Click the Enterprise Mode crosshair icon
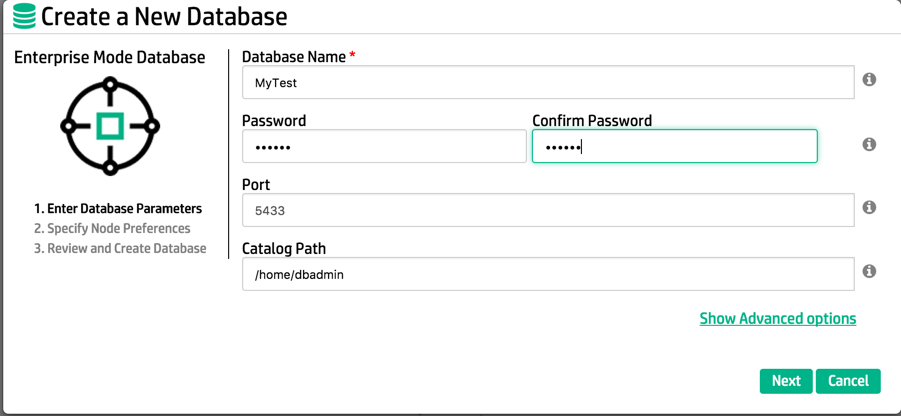Image resolution: width=901 pixels, height=416 pixels. 110,126
